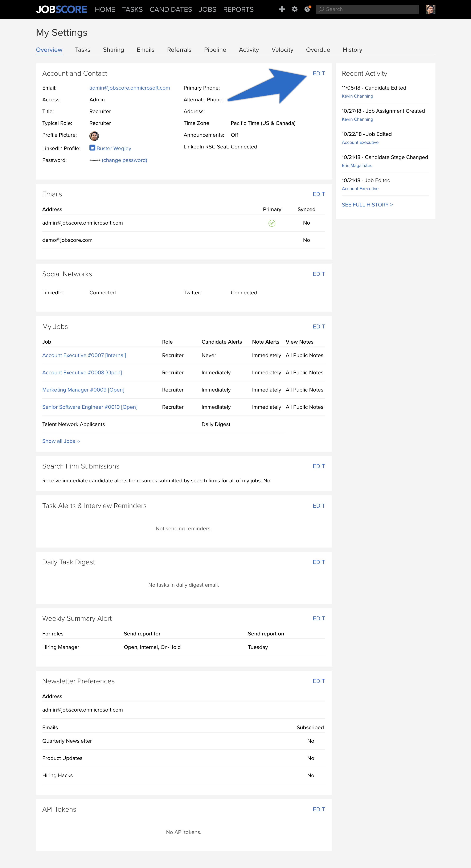This screenshot has height=868, width=471.
Task: Click the profile picture thumbnail
Action: [95, 135]
